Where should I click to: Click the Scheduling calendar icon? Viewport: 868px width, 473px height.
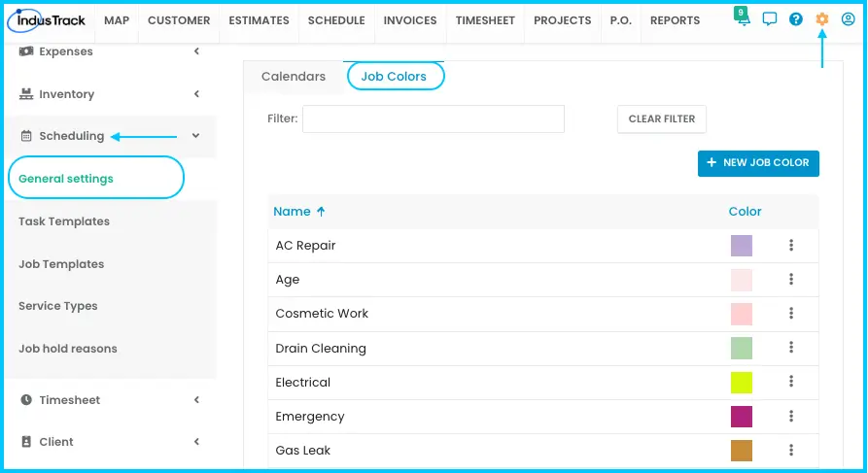pos(26,136)
